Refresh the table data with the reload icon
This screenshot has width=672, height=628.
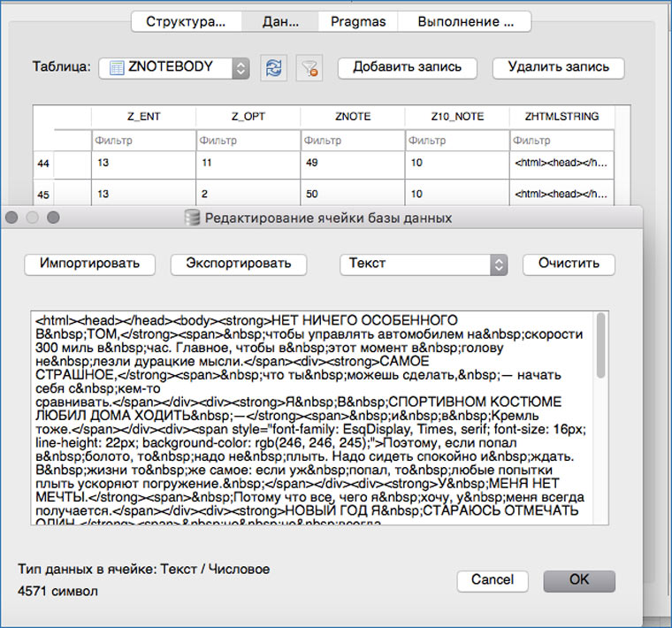[273, 68]
